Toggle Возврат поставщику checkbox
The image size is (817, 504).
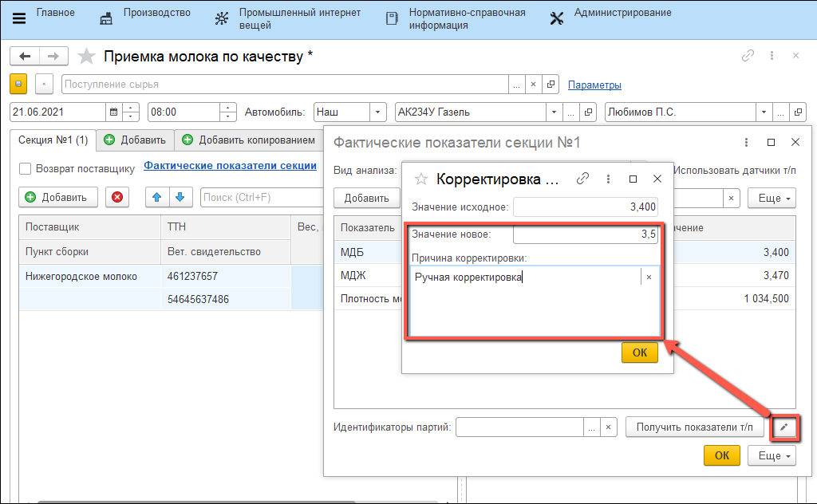(26, 168)
